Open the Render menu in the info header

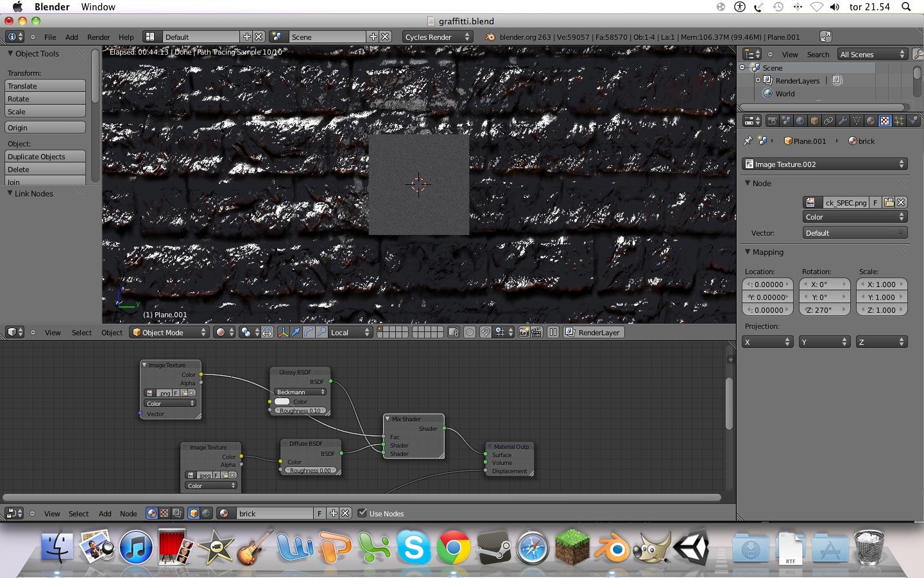pos(98,37)
